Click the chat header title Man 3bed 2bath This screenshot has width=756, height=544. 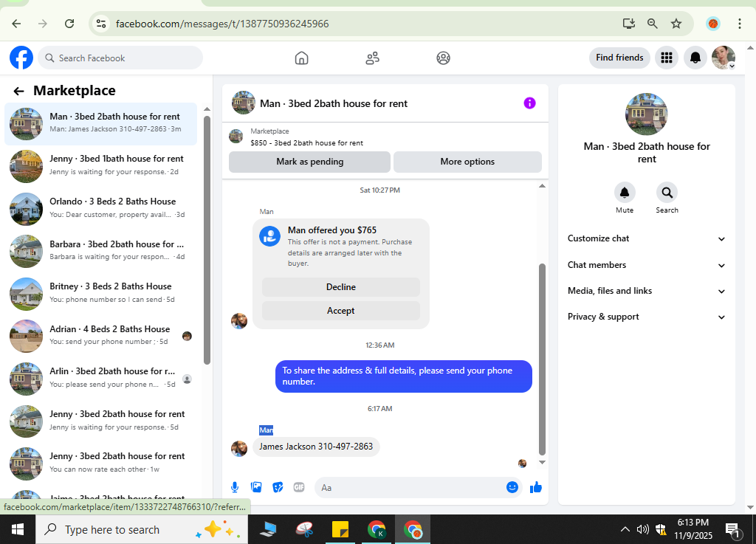[334, 103]
